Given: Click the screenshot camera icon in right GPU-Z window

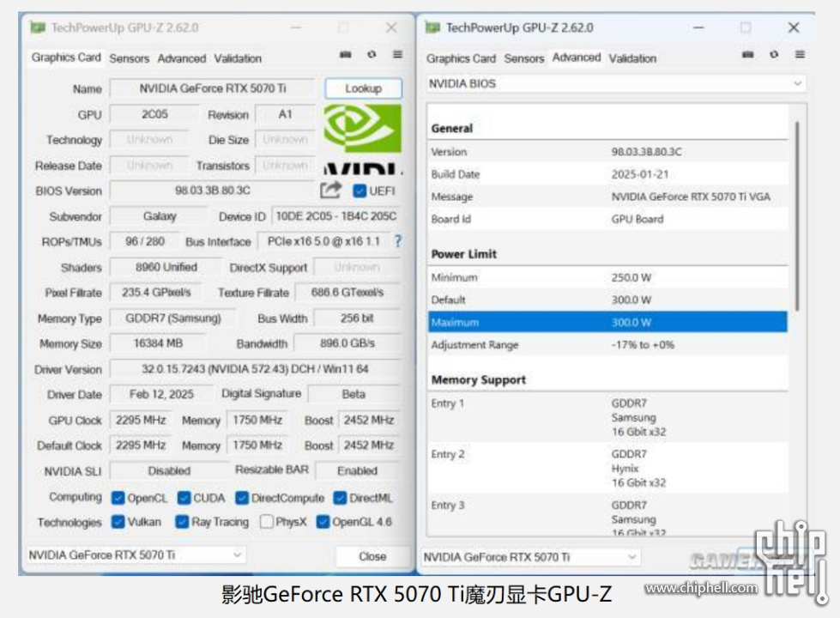Looking at the screenshot, I should 748,54.
